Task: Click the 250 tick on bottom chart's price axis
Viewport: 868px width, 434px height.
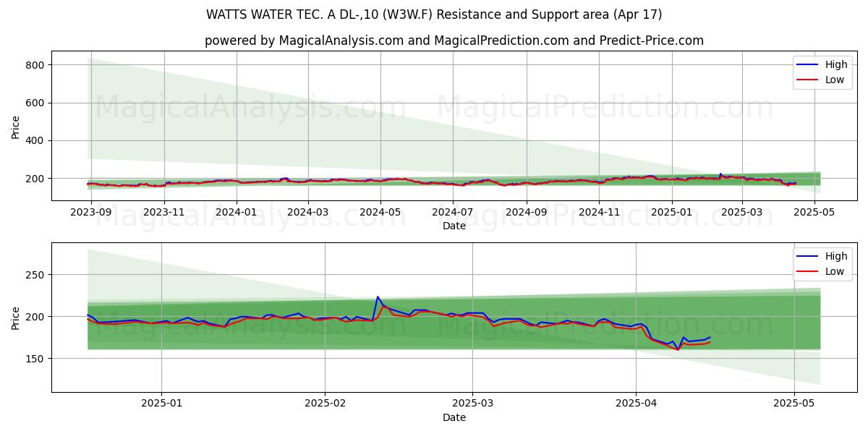Action: (36, 275)
